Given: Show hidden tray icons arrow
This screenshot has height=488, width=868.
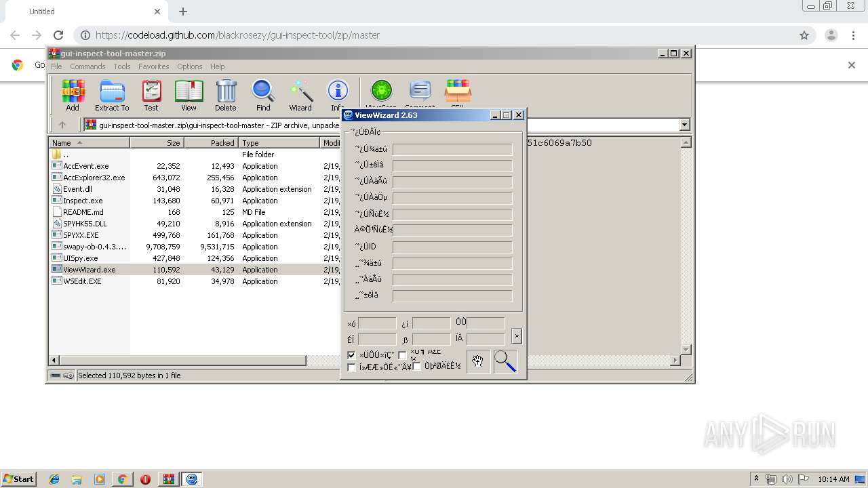Looking at the screenshot, I should [x=756, y=479].
